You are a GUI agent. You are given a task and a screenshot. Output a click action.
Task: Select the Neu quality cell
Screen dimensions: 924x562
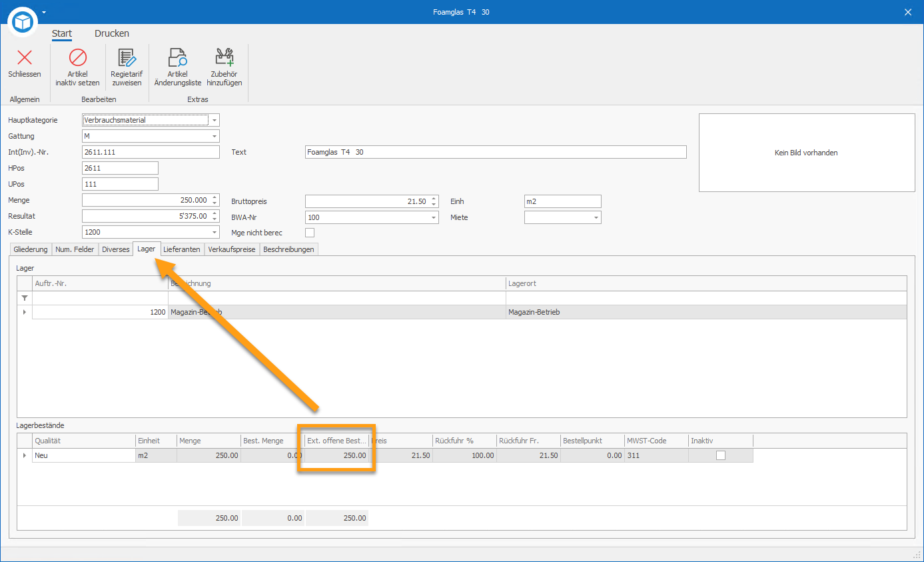coord(84,456)
